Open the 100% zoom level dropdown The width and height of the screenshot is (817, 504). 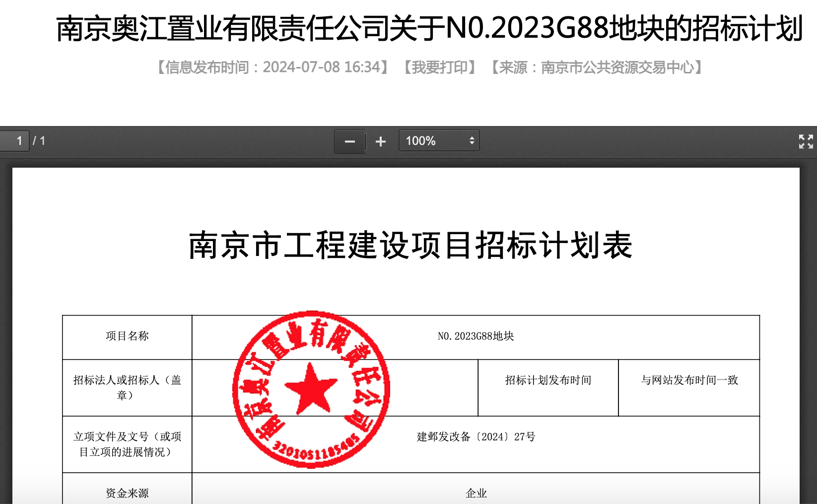[x=439, y=141]
